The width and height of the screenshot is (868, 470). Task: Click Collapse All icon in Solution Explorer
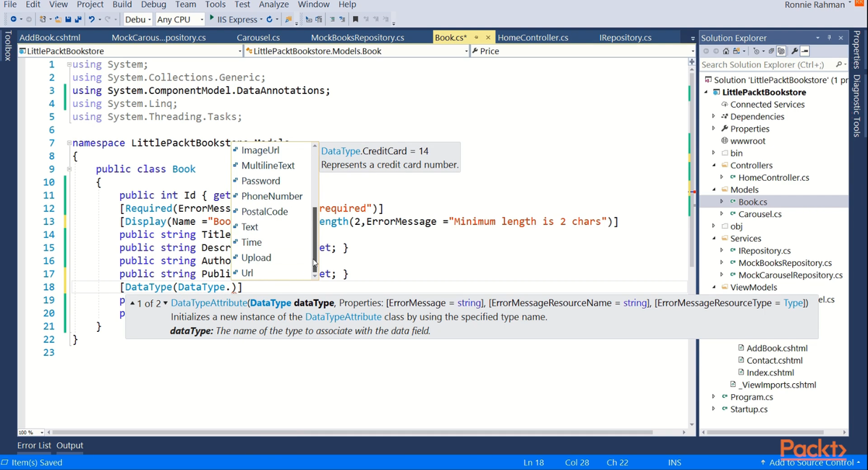pos(771,51)
